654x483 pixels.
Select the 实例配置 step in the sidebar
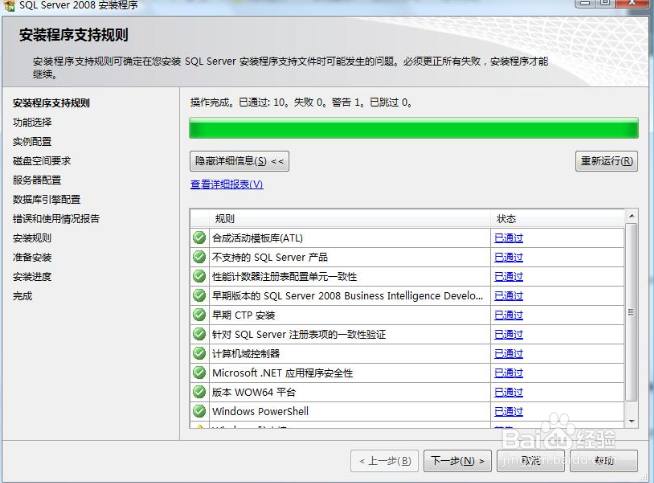[32, 141]
